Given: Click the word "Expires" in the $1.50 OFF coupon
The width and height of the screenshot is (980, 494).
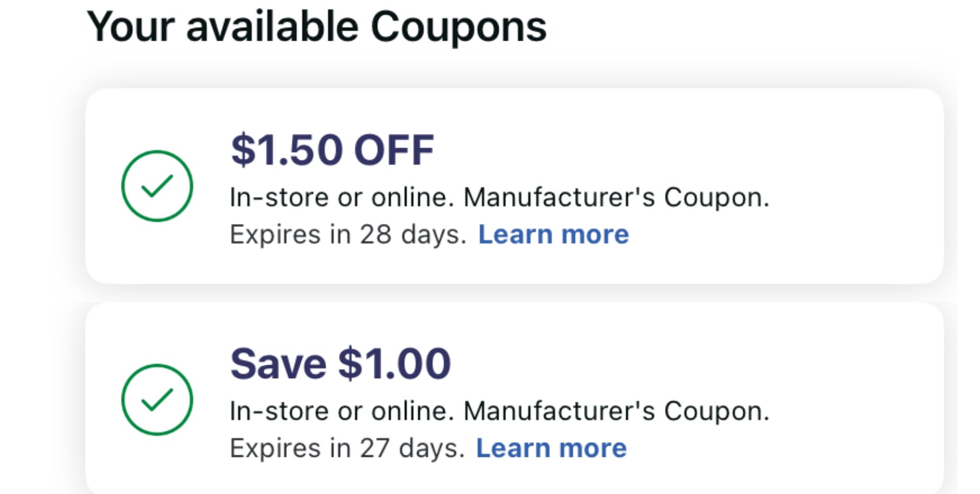Looking at the screenshot, I should (274, 235).
